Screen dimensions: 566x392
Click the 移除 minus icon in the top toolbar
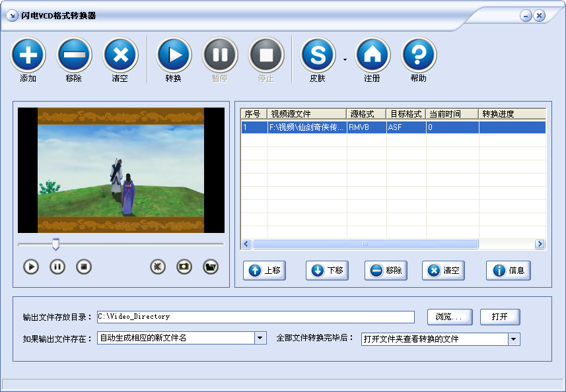click(x=74, y=55)
